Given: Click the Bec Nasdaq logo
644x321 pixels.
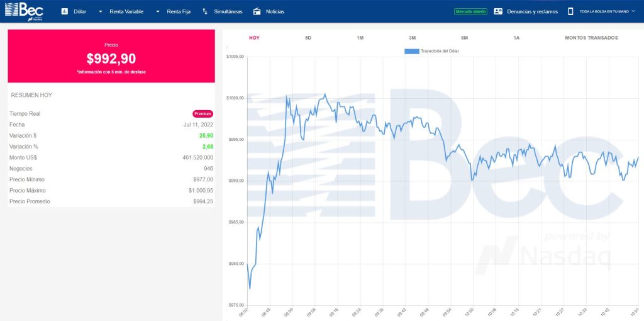Looking at the screenshot, I should [x=24, y=11].
